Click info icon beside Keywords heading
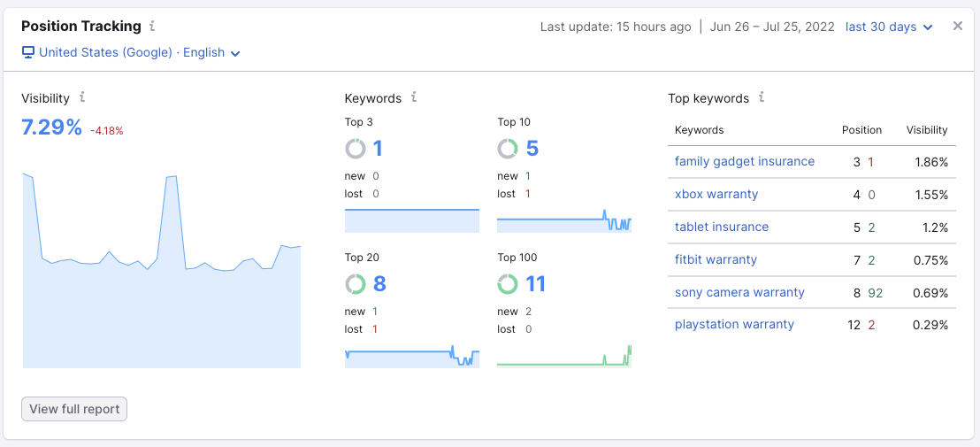The image size is (980, 447). point(414,97)
